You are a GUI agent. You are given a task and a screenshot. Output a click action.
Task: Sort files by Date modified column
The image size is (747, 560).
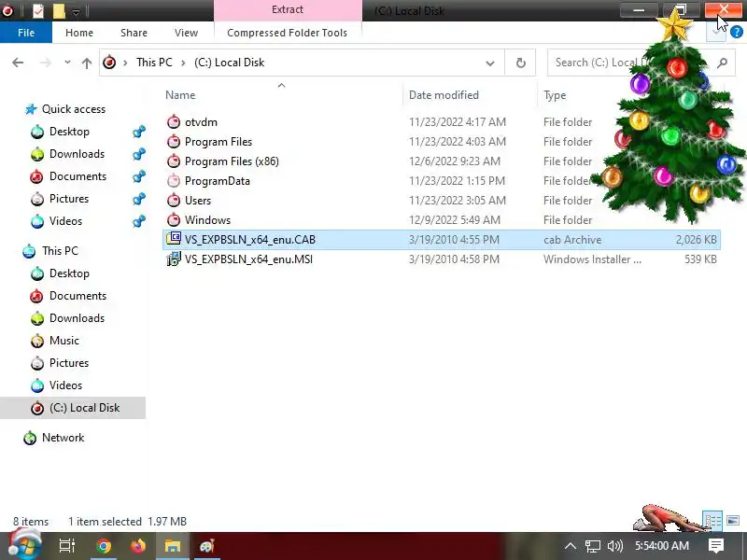pyautogui.click(x=444, y=95)
